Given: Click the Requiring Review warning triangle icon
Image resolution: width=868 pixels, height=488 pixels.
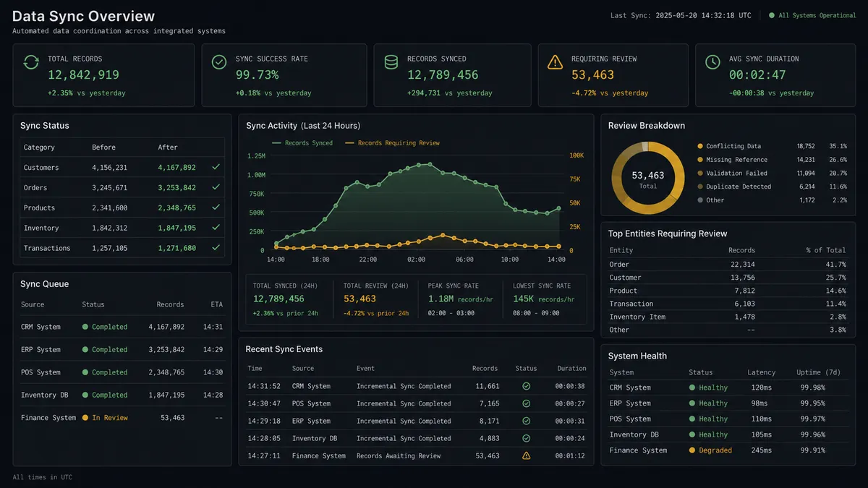Looking at the screenshot, I should [x=555, y=62].
